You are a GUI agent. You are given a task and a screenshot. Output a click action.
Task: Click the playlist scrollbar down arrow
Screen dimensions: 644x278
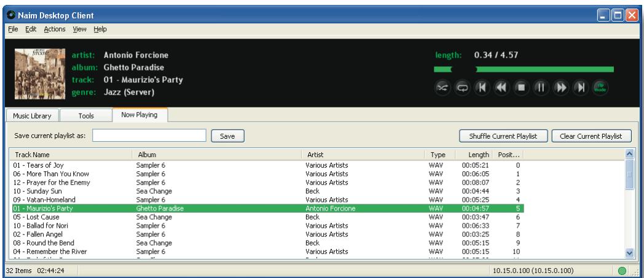629,253
